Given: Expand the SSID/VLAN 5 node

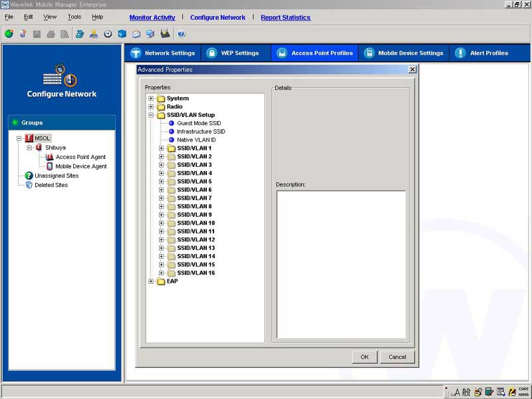Looking at the screenshot, I should 162,182.
